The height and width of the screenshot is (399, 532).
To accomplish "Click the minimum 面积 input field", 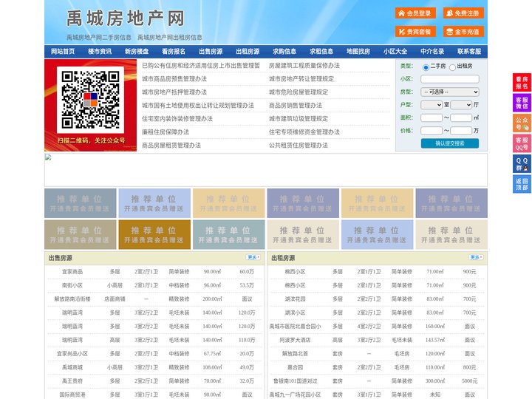I will tap(432, 117).
